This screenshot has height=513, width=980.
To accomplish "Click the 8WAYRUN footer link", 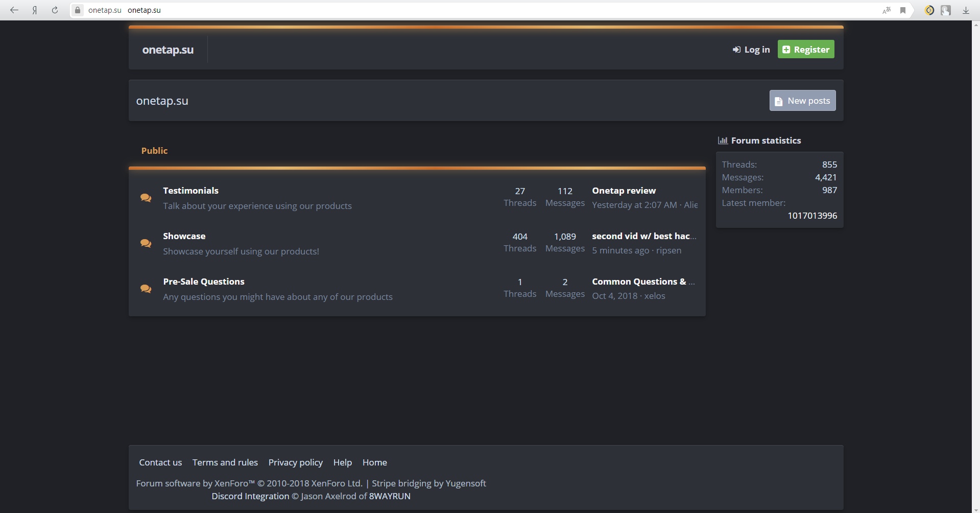I will [x=390, y=496].
